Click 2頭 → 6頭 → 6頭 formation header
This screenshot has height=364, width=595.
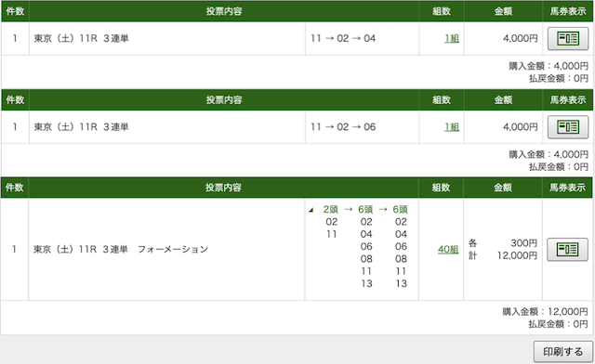[x=365, y=209]
